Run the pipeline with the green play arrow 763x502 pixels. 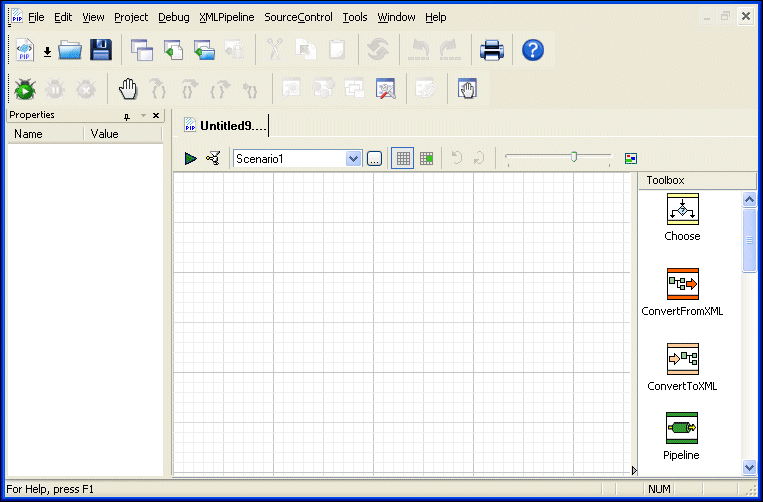click(x=190, y=158)
